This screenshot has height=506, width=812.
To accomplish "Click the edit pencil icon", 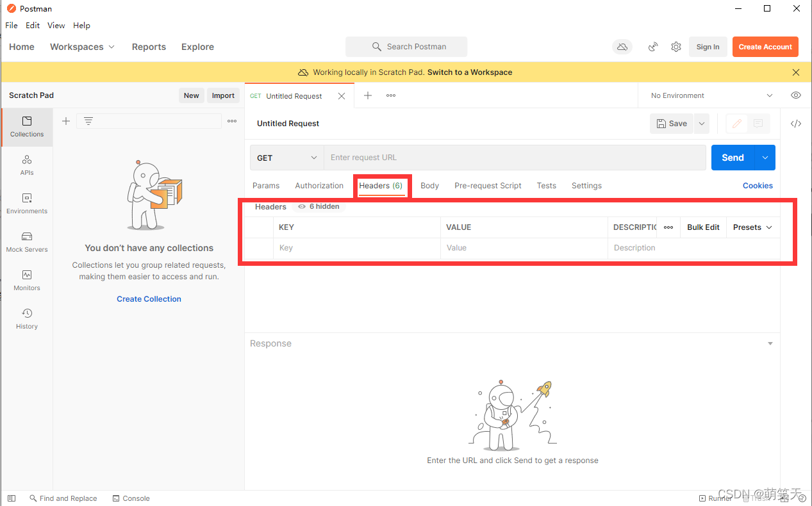I will 737,124.
